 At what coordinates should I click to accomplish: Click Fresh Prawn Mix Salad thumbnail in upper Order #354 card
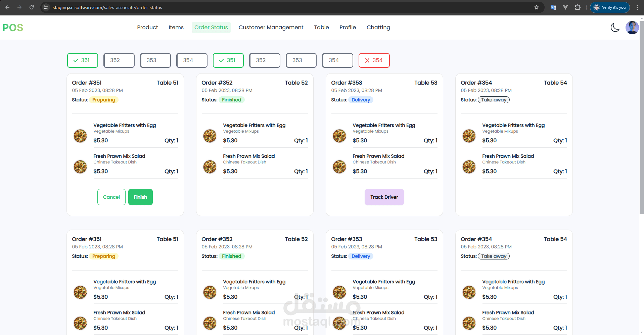pos(469,167)
